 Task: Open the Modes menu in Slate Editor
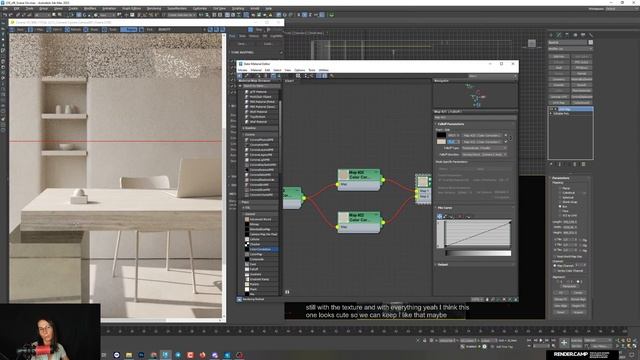[x=242, y=70]
